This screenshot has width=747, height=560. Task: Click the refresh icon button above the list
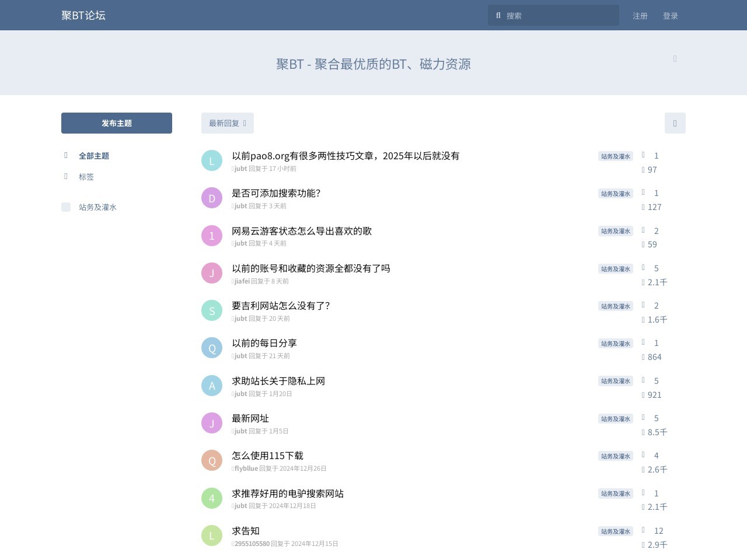pos(675,123)
